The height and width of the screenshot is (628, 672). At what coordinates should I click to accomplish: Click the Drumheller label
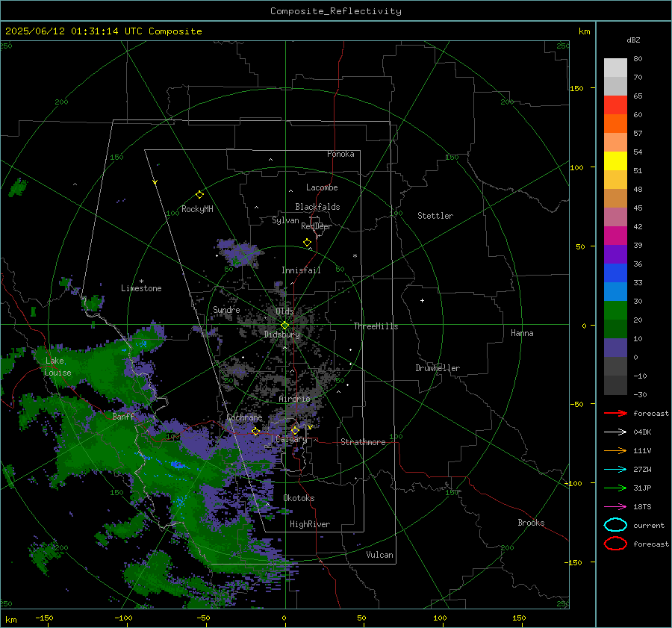click(x=438, y=368)
